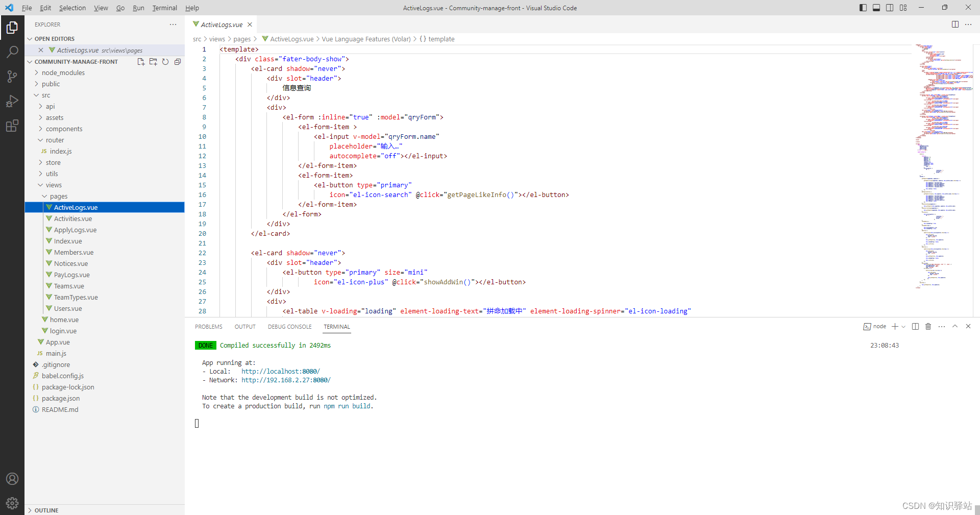Open the Run and Debug view

(x=12, y=101)
